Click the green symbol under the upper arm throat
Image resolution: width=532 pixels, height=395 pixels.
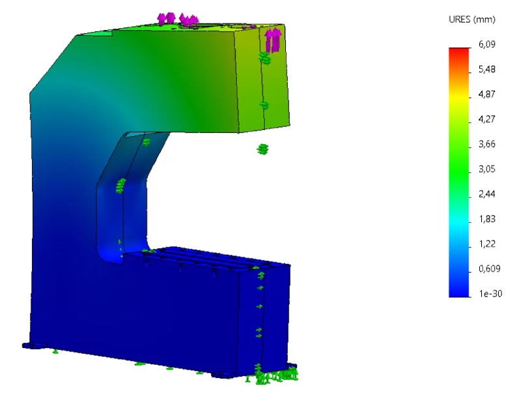click(146, 141)
